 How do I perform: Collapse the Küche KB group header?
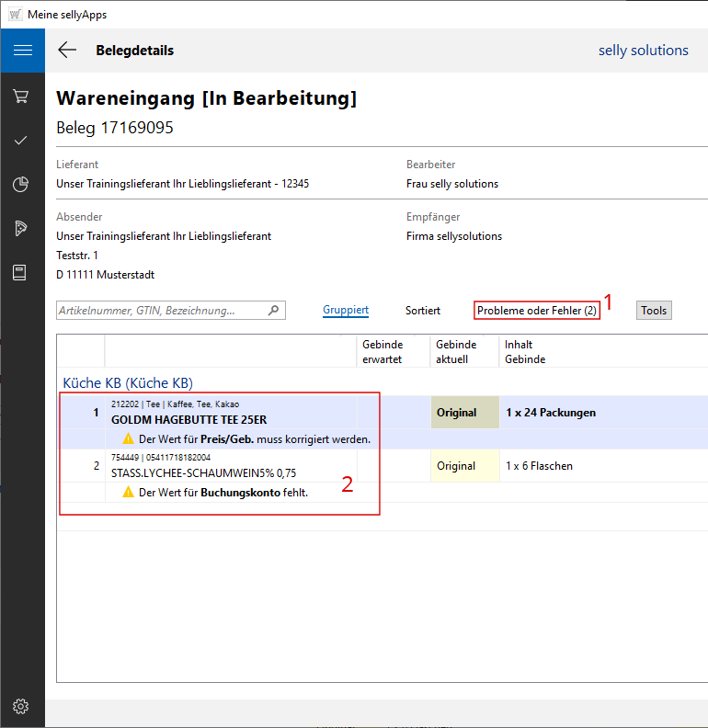[x=127, y=382]
